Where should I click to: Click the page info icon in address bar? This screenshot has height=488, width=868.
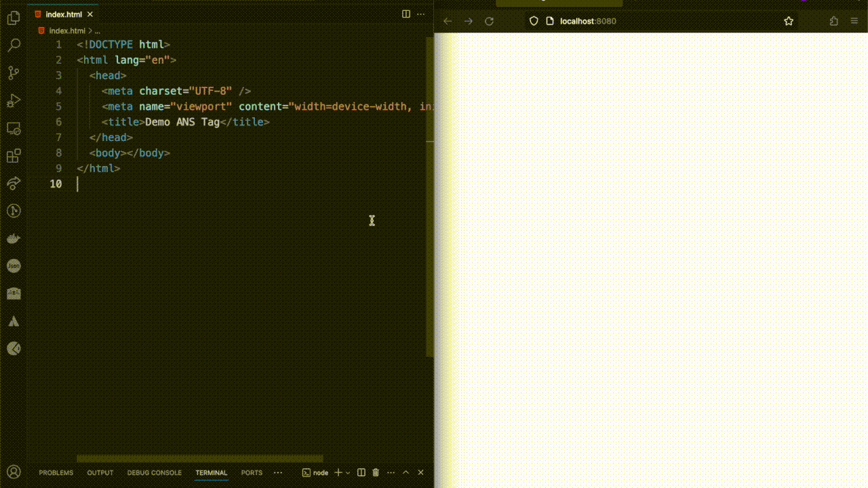click(550, 21)
